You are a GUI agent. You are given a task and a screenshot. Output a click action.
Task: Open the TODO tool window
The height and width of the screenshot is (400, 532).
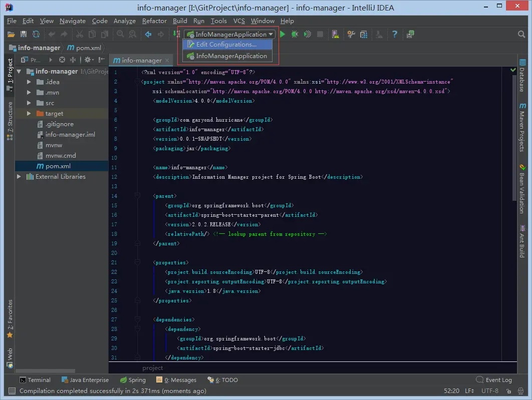click(222, 380)
